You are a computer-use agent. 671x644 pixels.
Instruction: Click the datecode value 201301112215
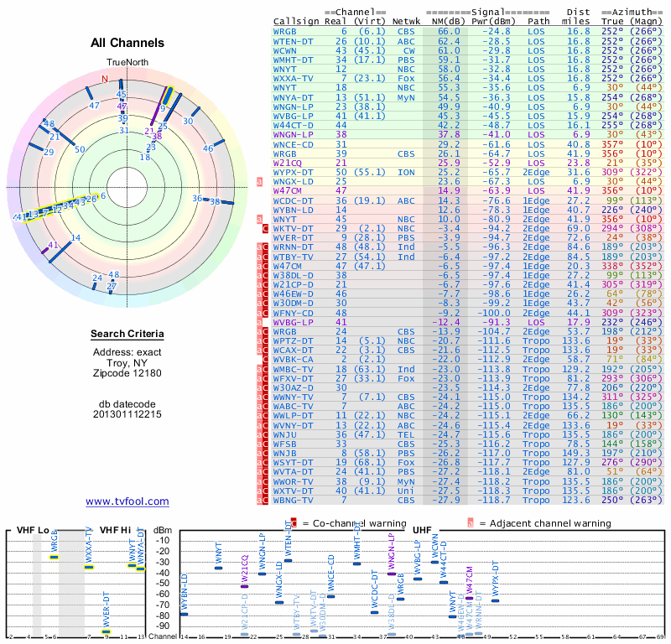pos(127,414)
